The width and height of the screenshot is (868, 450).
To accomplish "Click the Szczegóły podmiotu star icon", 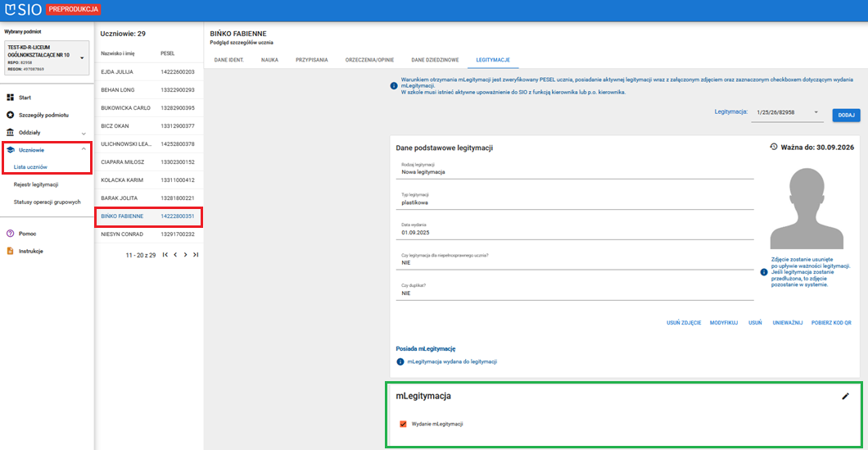I will [11, 115].
